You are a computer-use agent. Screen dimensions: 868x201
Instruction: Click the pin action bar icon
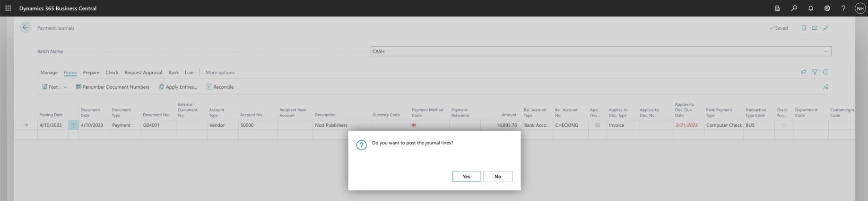pyautogui.click(x=826, y=87)
